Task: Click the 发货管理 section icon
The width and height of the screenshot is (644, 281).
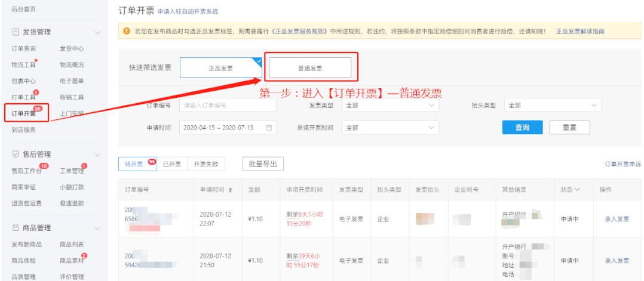Action: click(16, 32)
